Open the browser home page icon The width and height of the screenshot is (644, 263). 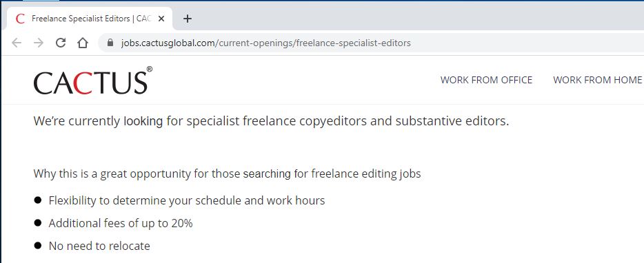pyautogui.click(x=83, y=43)
